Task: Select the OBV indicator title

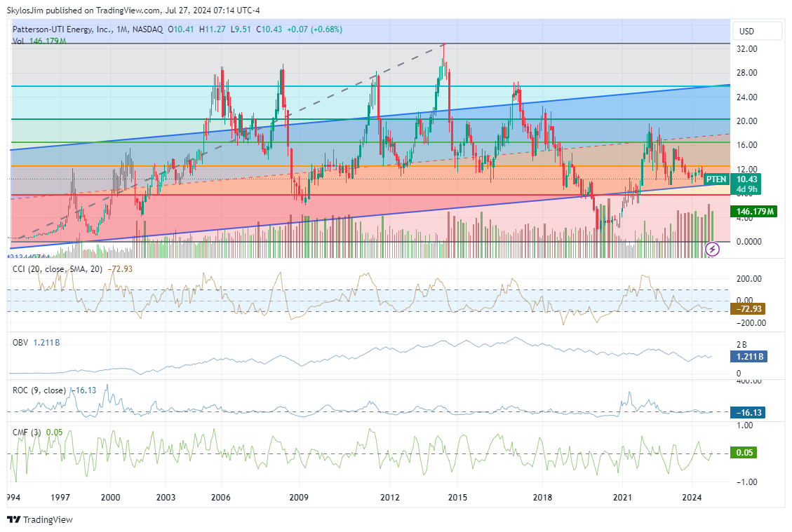Action: (20, 342)
